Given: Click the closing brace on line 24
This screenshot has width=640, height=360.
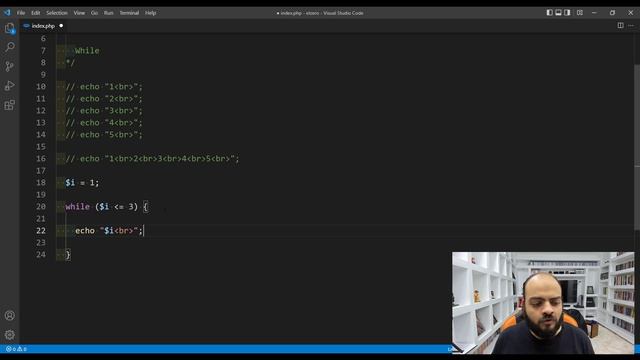Looking at the screenshot, I should click(x=68, y=255).
